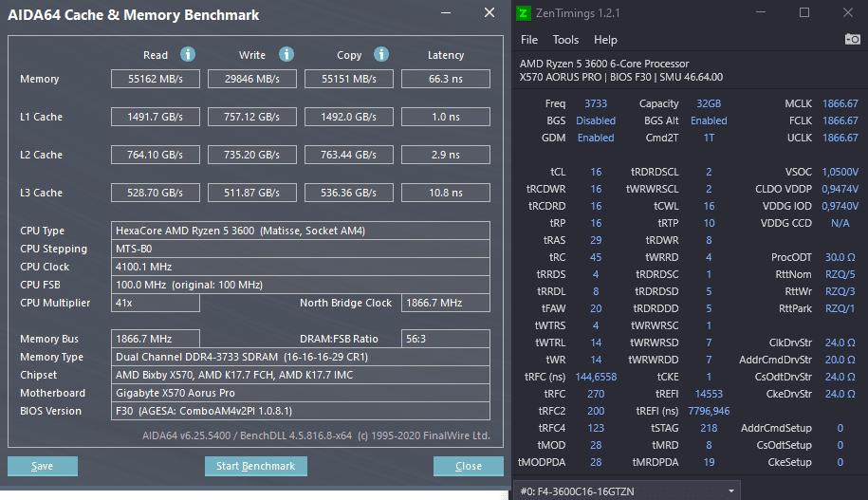Click CLDO VDDP value 0,9474V
Viewport: 868px width, 500px height.
(840, 190)
